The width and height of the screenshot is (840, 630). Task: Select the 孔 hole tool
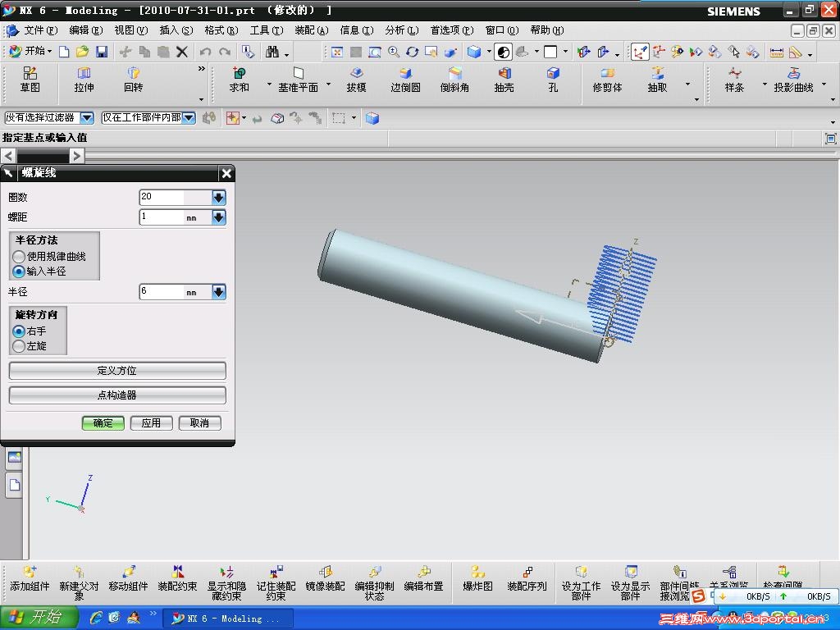click(x=554, y=80)
